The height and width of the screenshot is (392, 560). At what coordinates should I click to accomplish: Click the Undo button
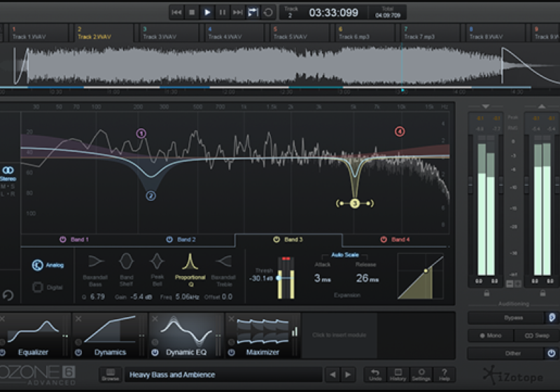coord(375,375)
